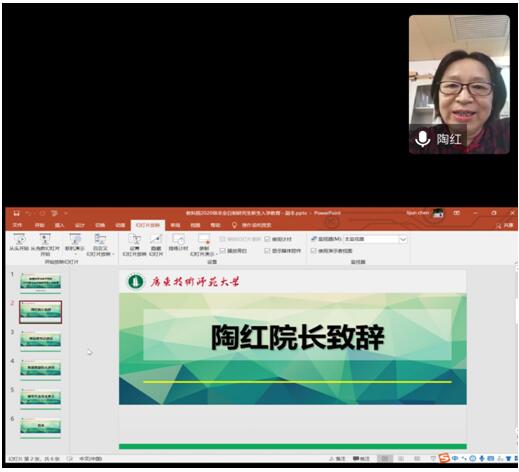Start slide show from current slide

[45, 244]
